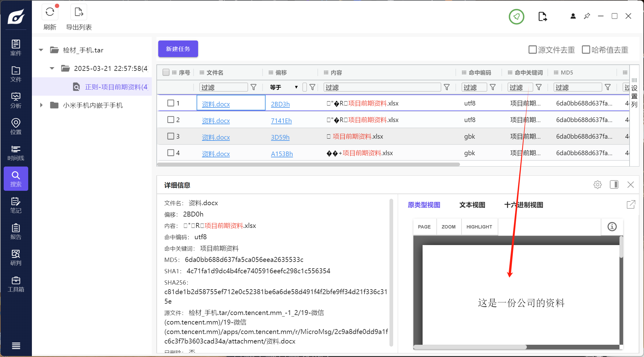The width and height of the screenshot is (644, 357).
Task: Click the 导出列表 export list icon
Action: (x=79, y=12)
